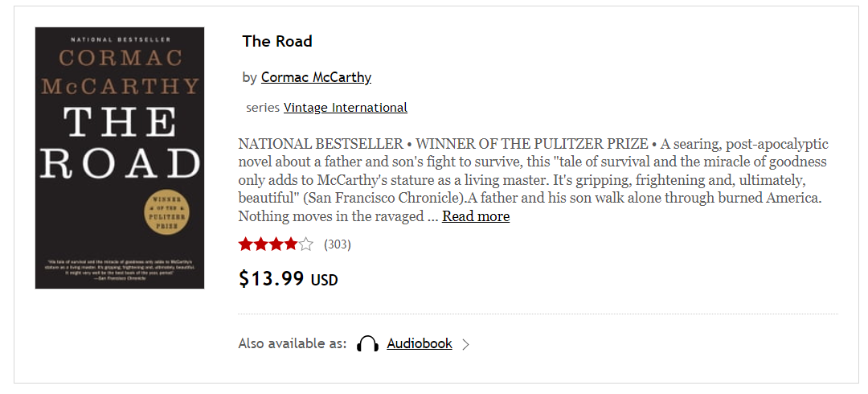Click the fourth red rating star
Viewport: 868px width, 394px height.
pos(291,244)
